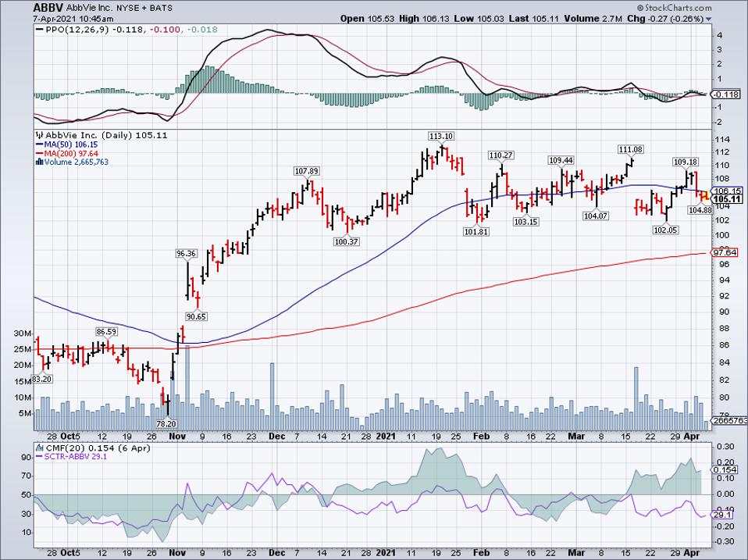Click the 101.81 low price label
Viewport: 748px width, 560px height.
click(476, 232)
